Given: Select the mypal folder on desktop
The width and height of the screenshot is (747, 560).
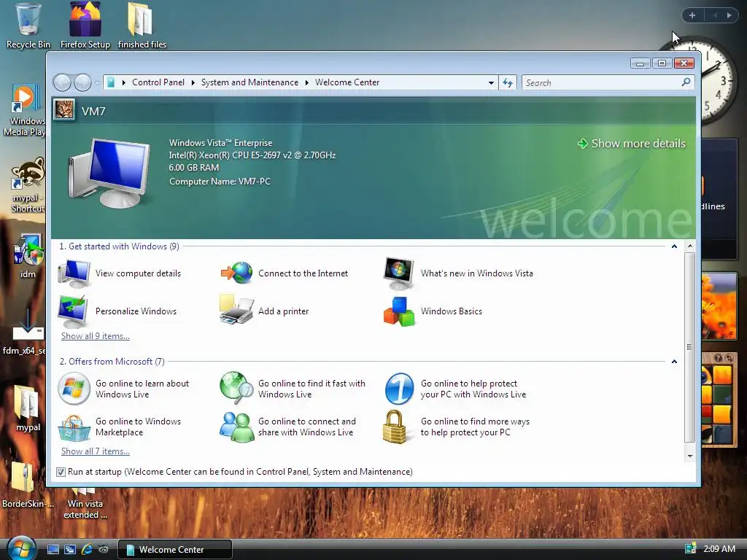Looking at the screenshot, I should (x=28, y=408).
